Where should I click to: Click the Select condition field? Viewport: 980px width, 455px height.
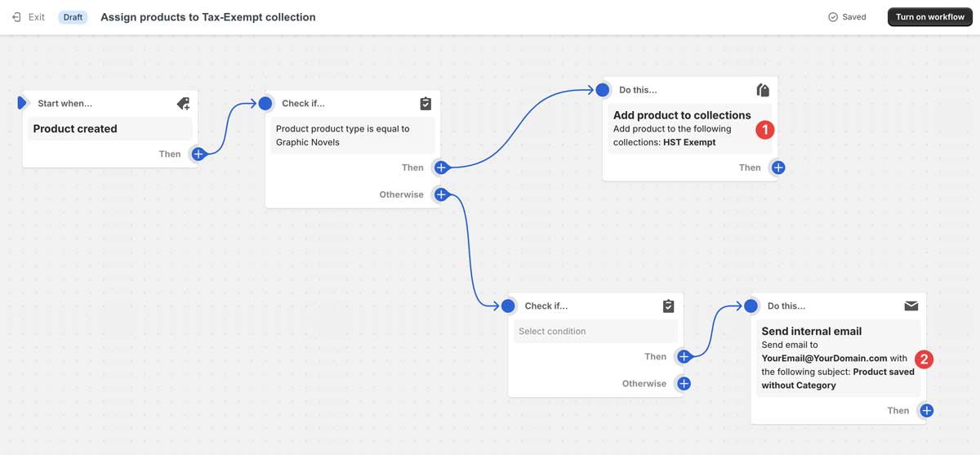point(596,332)
